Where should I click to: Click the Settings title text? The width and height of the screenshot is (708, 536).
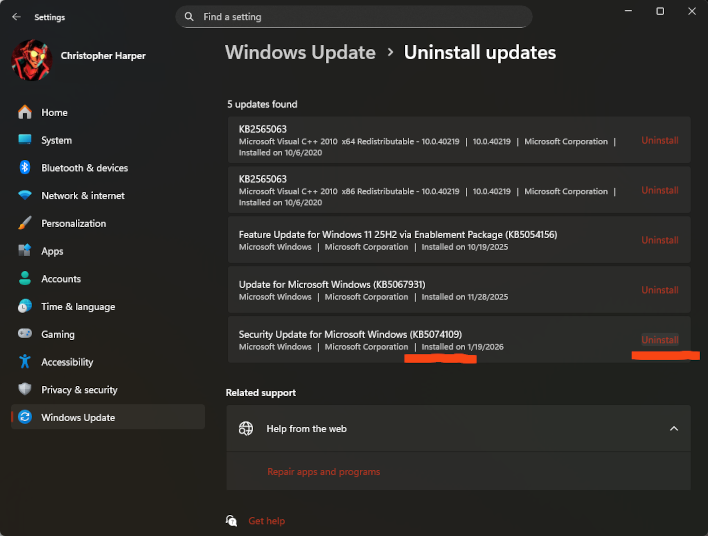(x=50, y=17)
